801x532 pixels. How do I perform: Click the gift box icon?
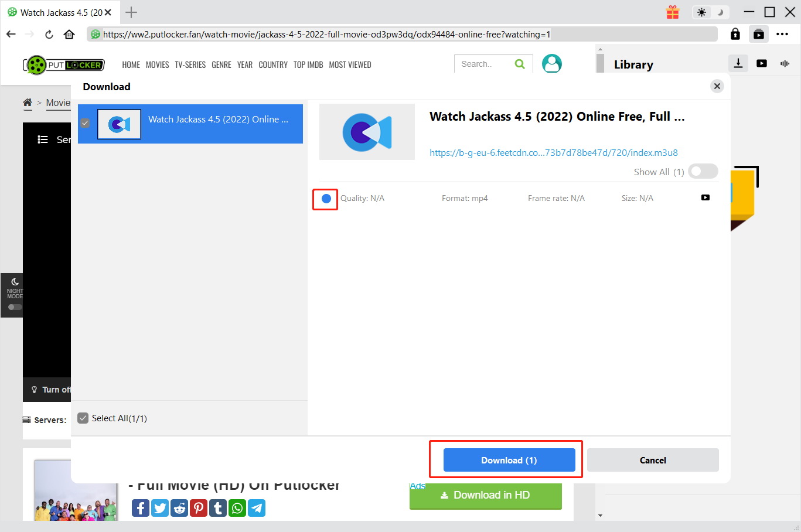[673, 12]
